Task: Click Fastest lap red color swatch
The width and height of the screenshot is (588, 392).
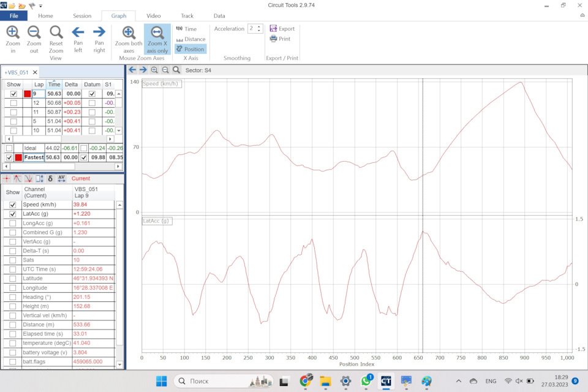Action: pos(18,157)
